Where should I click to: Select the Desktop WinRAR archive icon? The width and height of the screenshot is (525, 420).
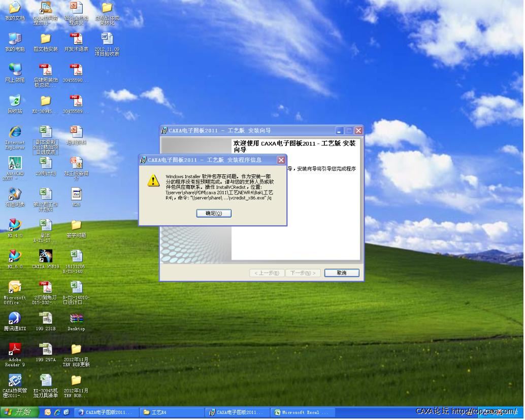pos(76,322)
